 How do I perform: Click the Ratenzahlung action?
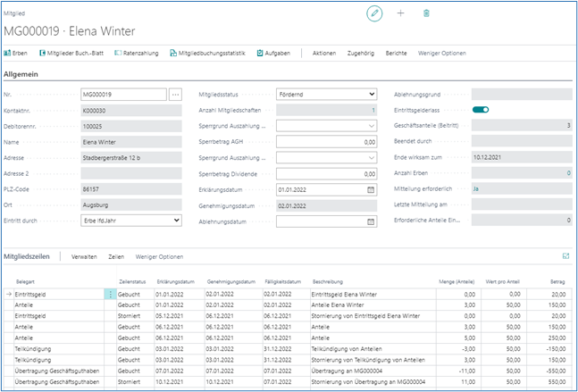tap(136, 54)
